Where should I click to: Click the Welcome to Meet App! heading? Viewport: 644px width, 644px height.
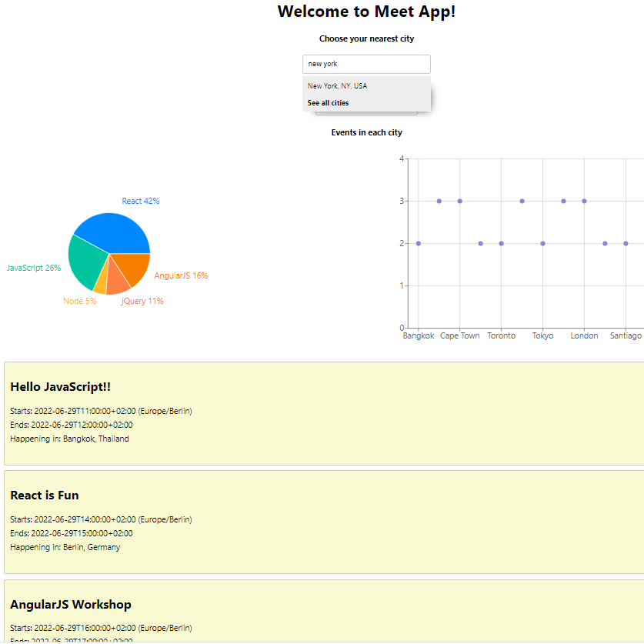366,12
